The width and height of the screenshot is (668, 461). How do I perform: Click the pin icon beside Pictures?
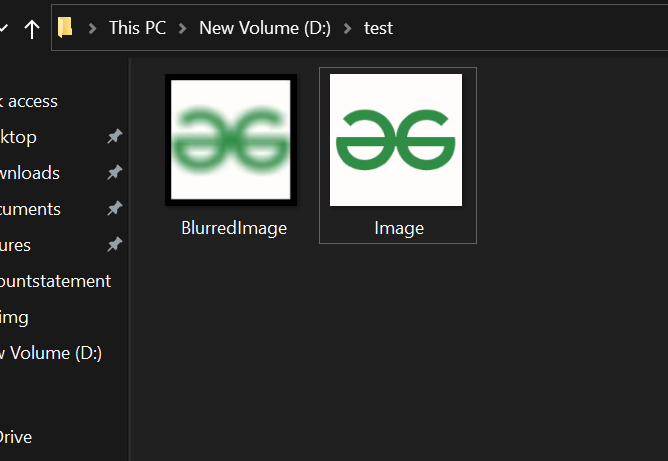click(x=115, y=244)
